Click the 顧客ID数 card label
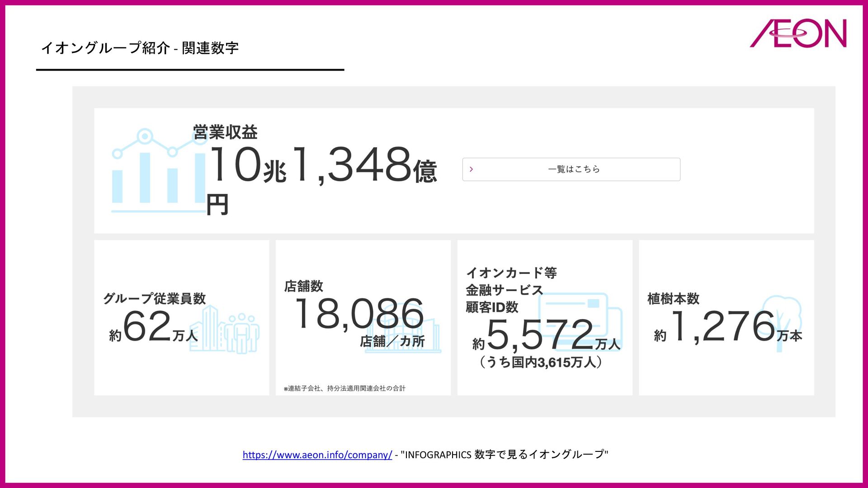 (492, 307)
